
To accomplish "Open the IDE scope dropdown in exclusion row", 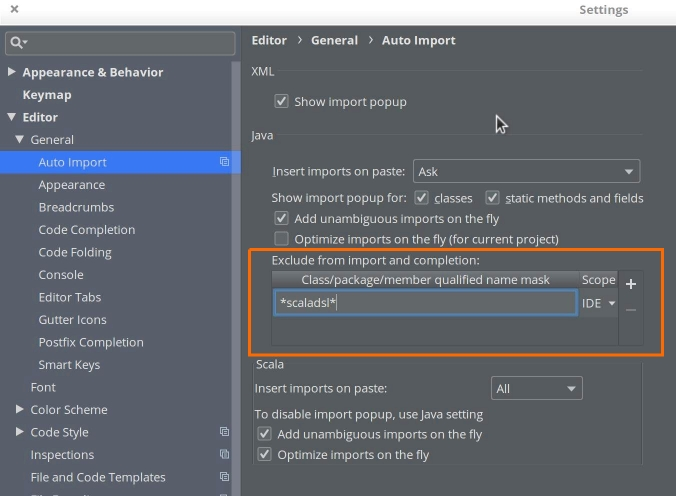I will tap(598, 303).
